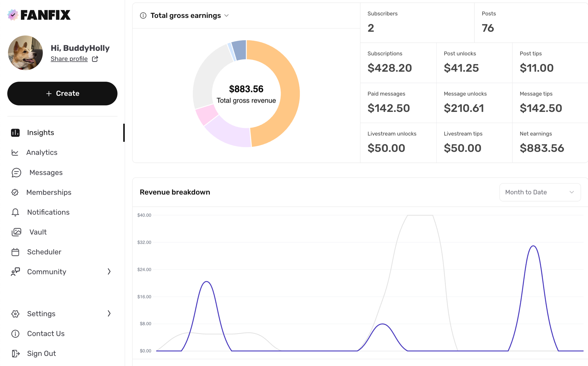Open the Month to Date dropdown
The width and height of the screenshot is (588, 366).
coord(540,192)
